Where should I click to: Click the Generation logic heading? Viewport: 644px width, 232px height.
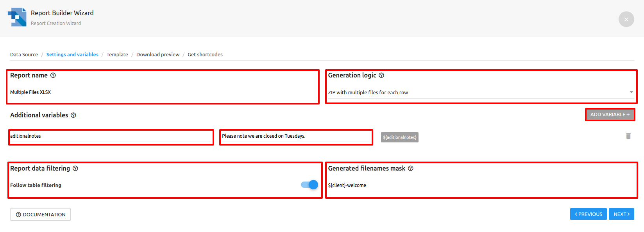click(x=352, y=75)
